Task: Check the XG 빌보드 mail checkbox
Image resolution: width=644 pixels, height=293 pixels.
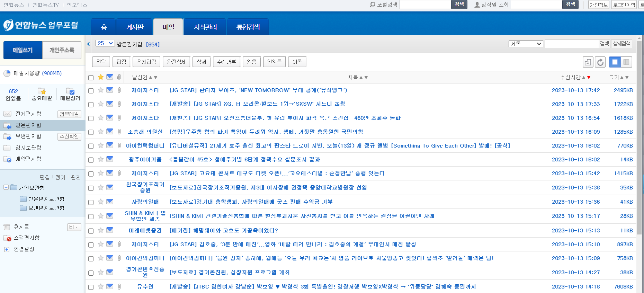Action: [91, 104]
